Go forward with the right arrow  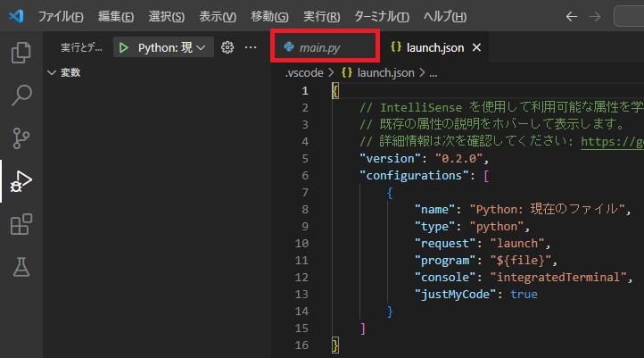[595, 17]
